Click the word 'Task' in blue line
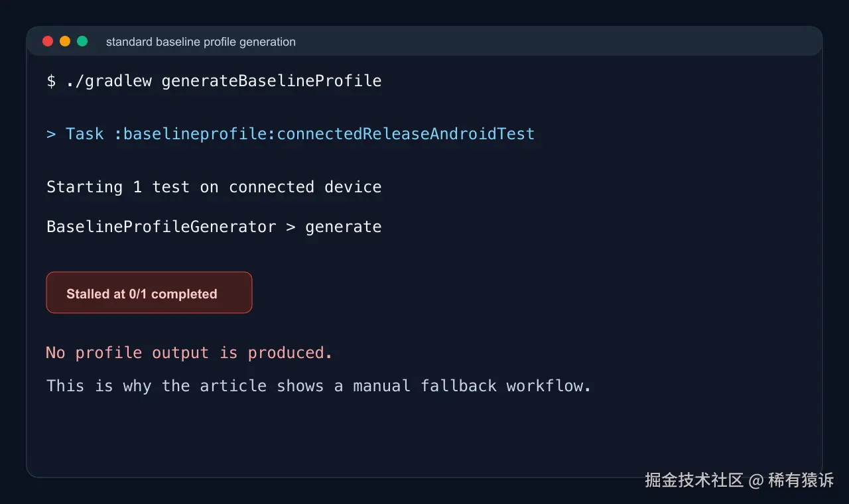Screen dimensions: 849x504 click(85, 134)
